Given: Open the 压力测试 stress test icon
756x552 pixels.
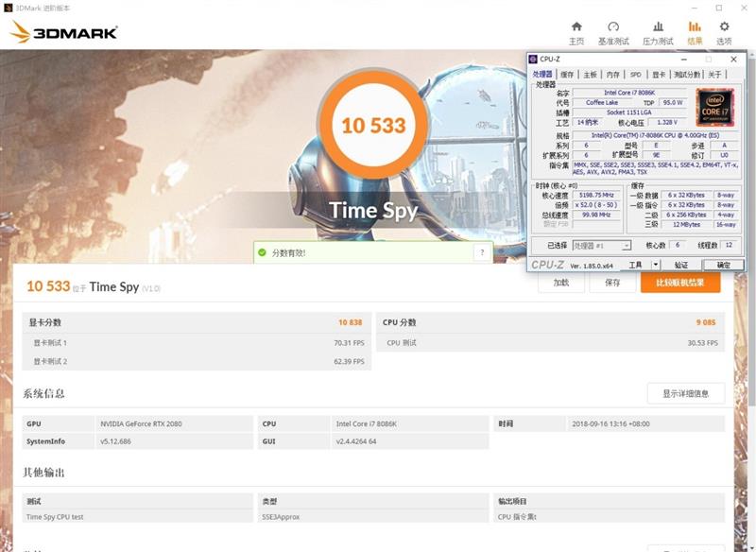Looking at the screenshot, I should point(658,31).
